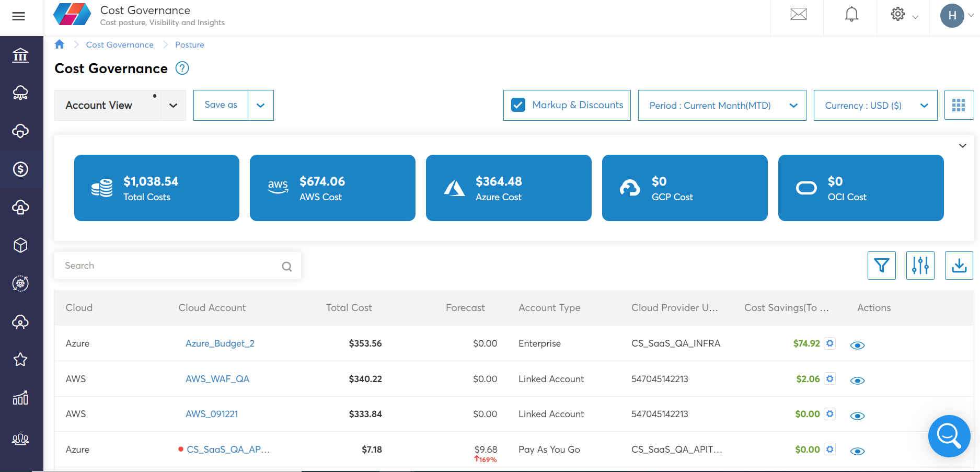
Task: Click the download/export icon above the table
Action: pyautogui.click(x=959, y=266)
